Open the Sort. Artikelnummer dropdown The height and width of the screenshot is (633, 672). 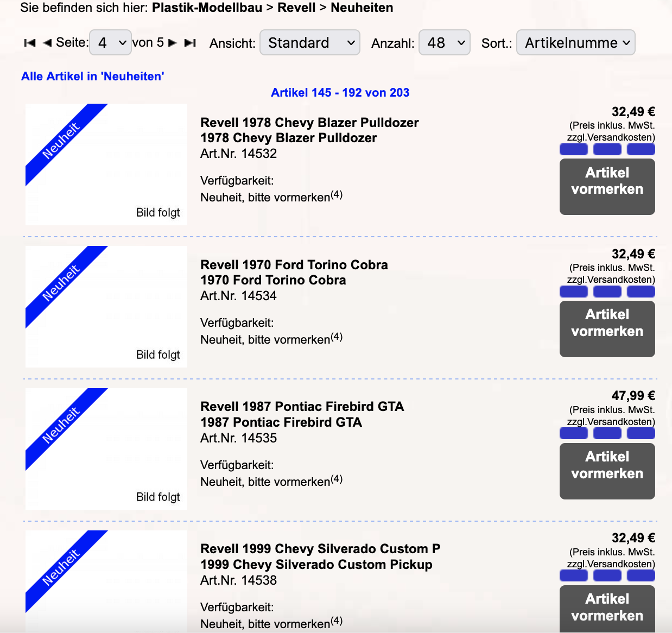pos(576,42)
